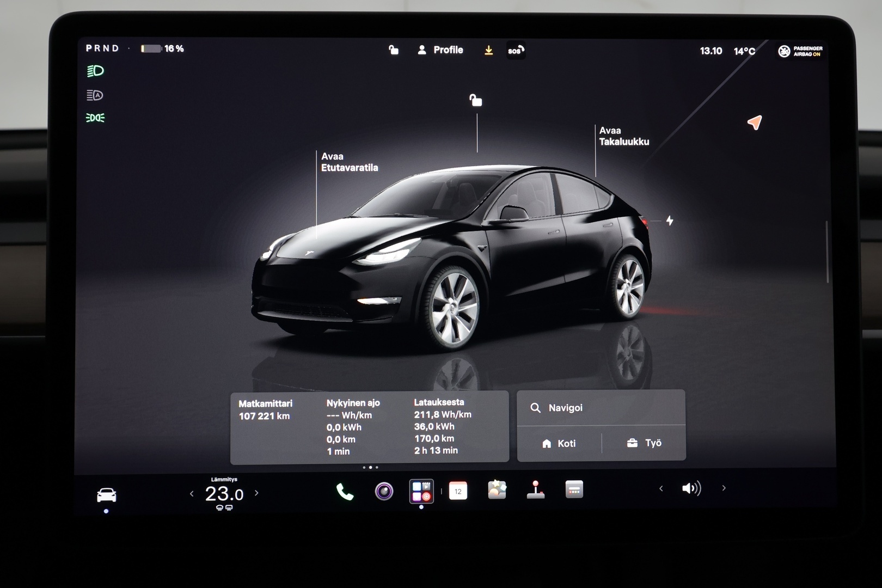Open the dashcam camera app

[384, 492]
